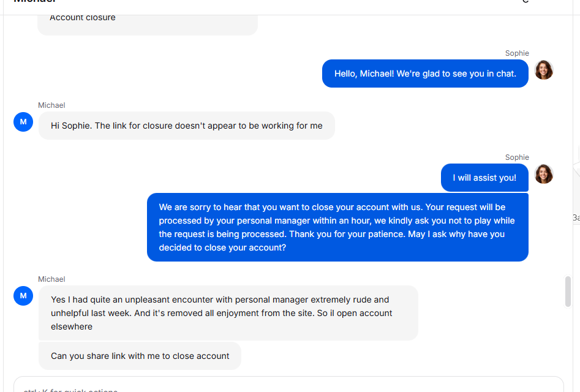Click the "We are sorry to hear" message
580x392 pixels.
tap(337, 227)
